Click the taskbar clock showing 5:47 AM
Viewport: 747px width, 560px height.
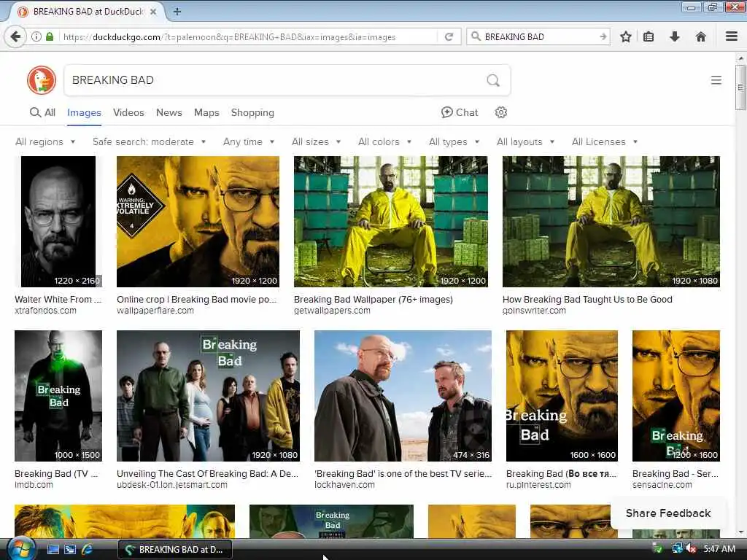coord(719,549)
